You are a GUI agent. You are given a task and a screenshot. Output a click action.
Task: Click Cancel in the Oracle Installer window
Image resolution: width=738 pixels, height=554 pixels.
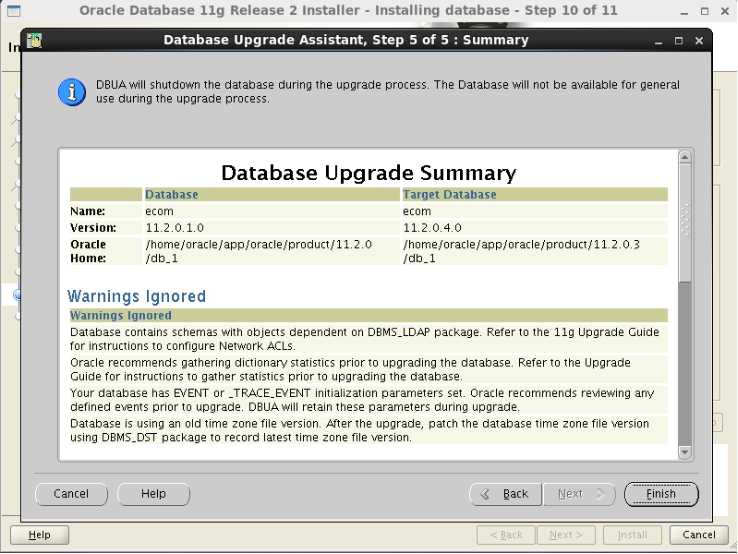[698, 535]
